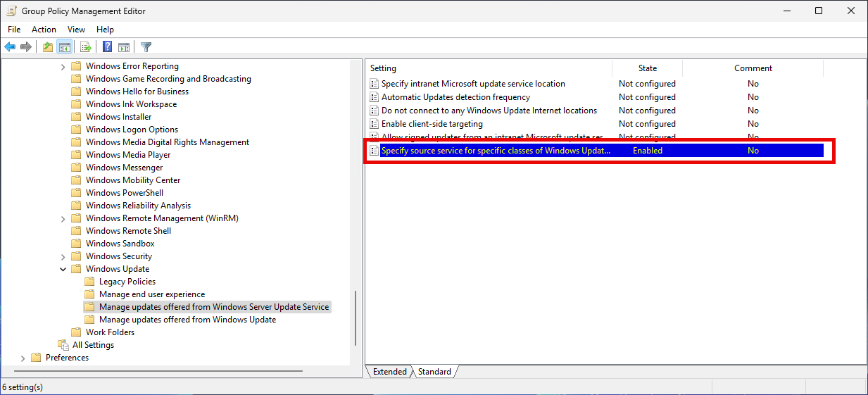The height and width of the screenshot is (395, 868).
Task: Click folder icon beside Work Folders
Action: click(x=77, y=332)
